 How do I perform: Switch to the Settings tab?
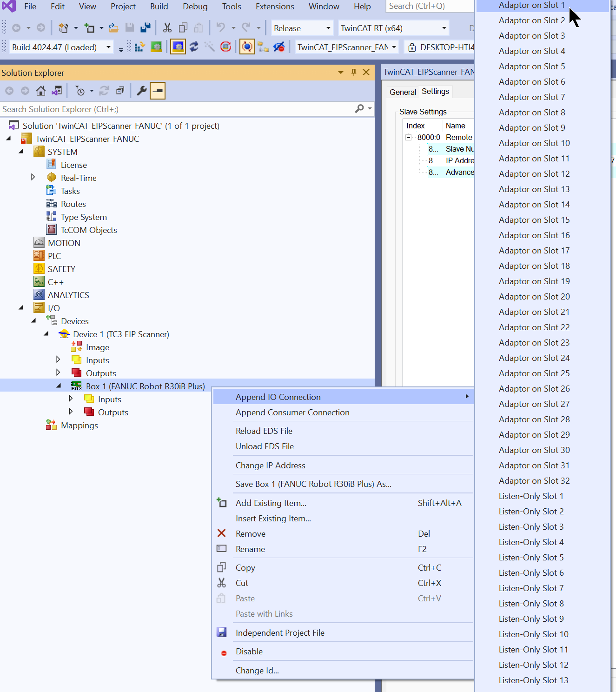pos(435,91)
